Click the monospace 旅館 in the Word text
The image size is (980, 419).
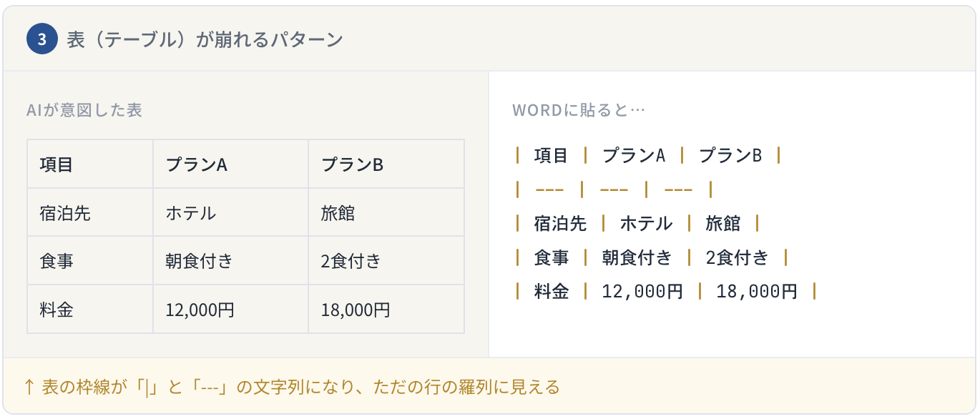pyautogui.click(x=722, y=223)
